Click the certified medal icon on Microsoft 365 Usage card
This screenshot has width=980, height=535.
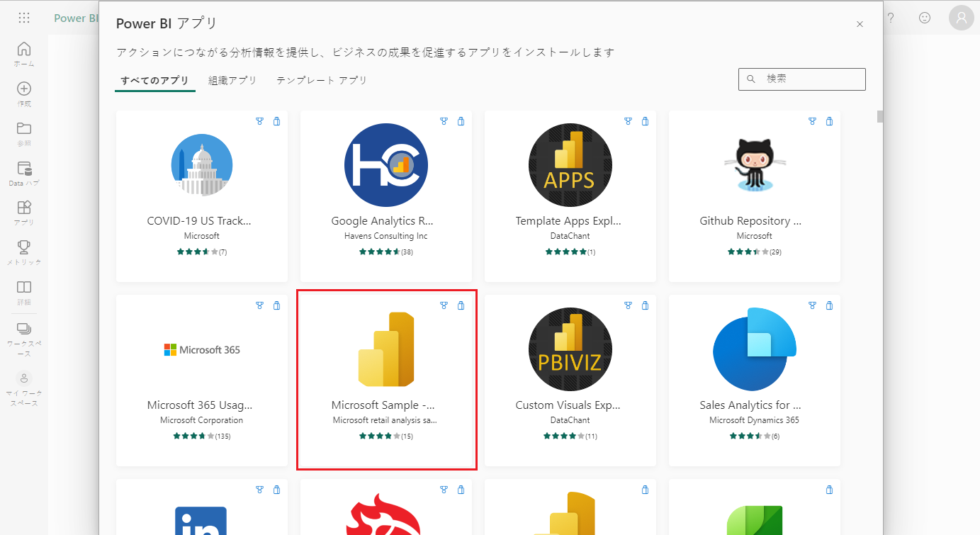(259, 305)
